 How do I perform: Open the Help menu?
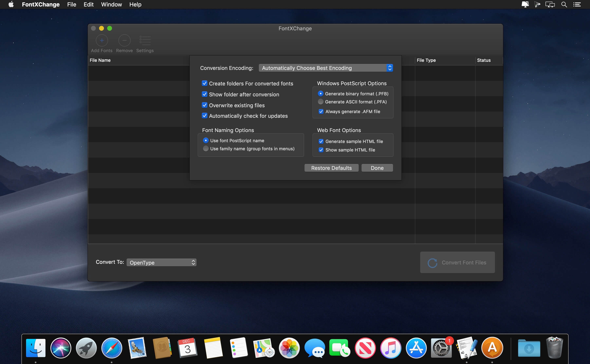pos(135,5)
